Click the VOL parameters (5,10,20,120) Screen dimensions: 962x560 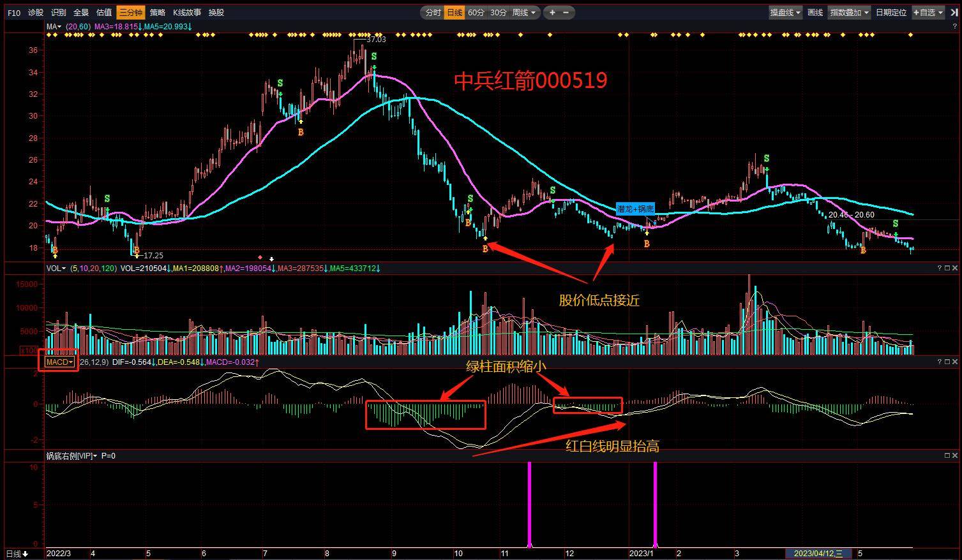93,269
